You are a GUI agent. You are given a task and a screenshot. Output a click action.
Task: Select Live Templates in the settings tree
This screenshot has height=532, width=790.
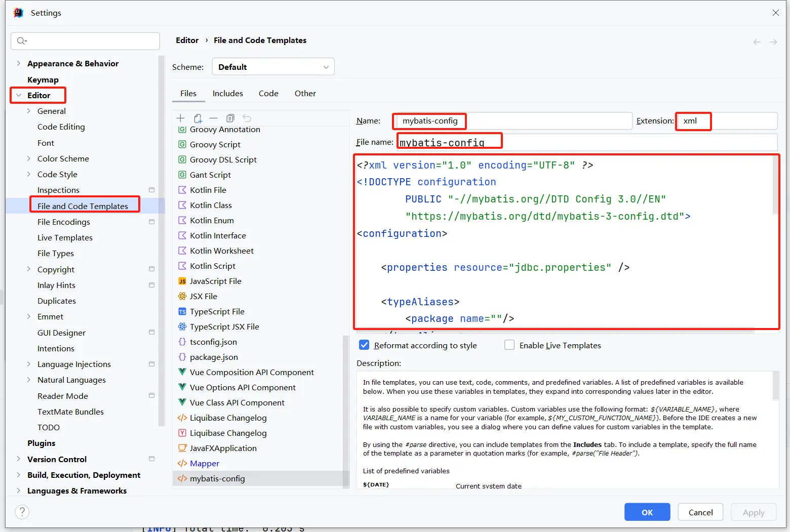pos(65,237)
